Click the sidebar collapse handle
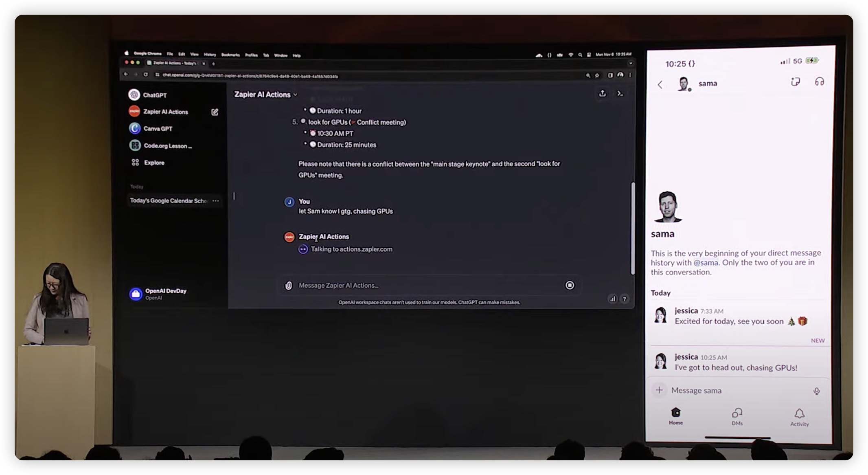 pyautogui.click(x=234, y=196)
